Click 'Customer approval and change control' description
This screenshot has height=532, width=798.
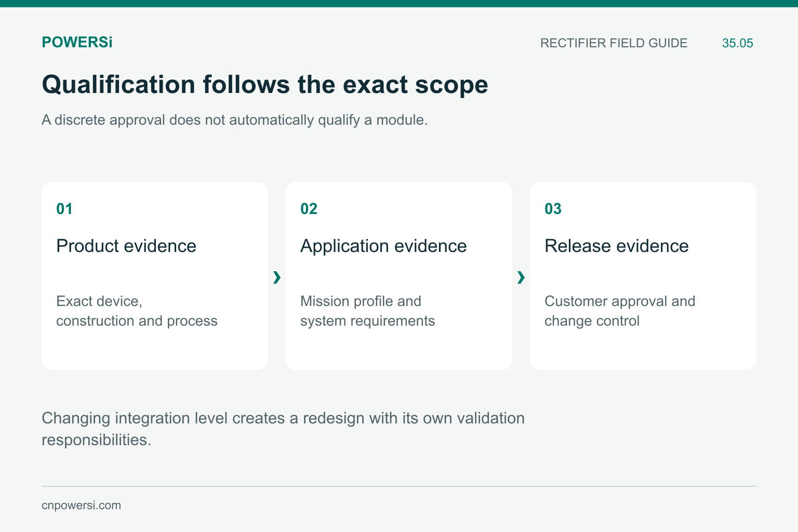(620, 311)
